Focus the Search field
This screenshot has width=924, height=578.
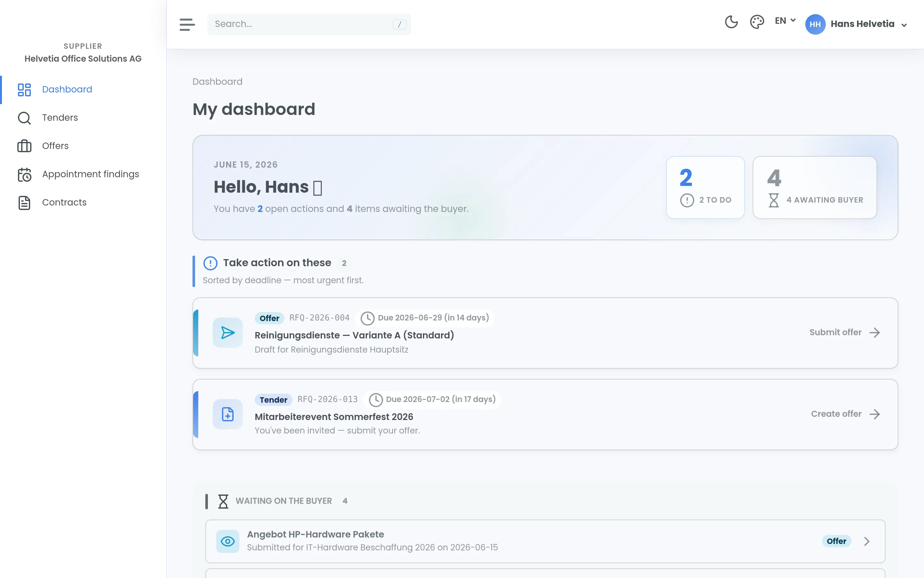[x=309, y=24]
